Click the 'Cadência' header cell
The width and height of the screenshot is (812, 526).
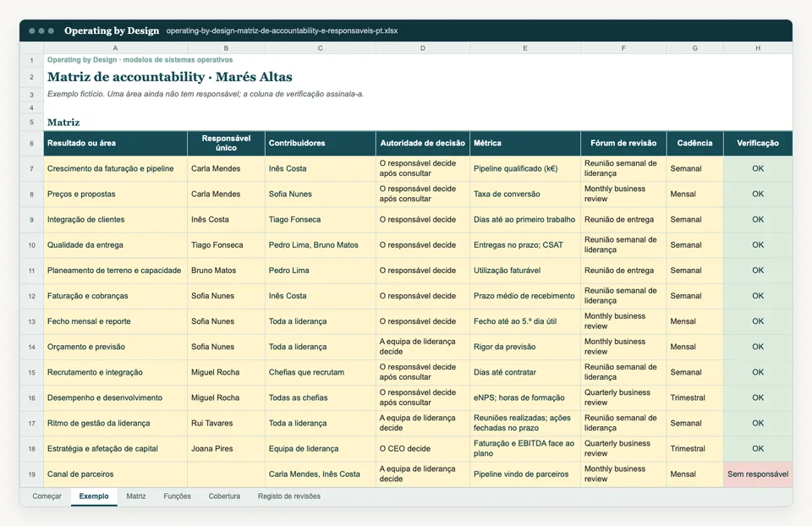point(695,144)
